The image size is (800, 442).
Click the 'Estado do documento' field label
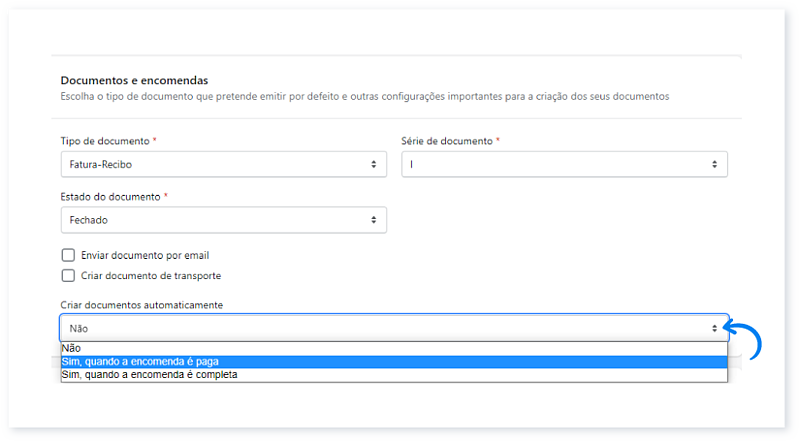point(110,197)
